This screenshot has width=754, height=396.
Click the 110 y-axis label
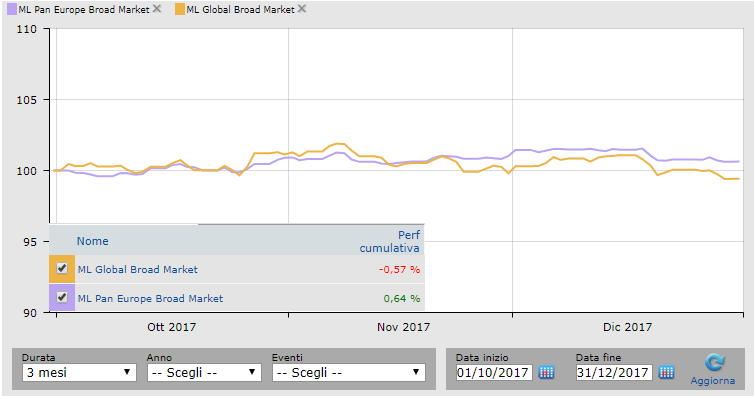pyautogui.click(x=26, y=29)
